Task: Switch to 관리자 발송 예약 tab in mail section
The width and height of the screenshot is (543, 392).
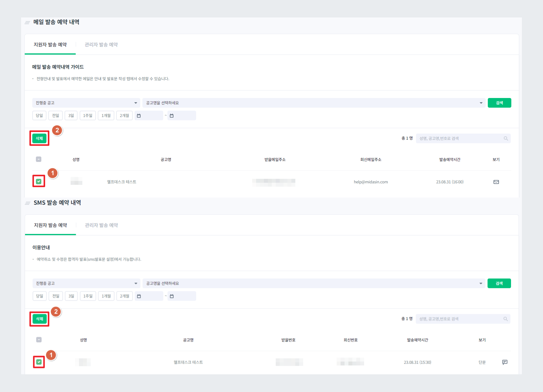Action: tap(101, 45)
